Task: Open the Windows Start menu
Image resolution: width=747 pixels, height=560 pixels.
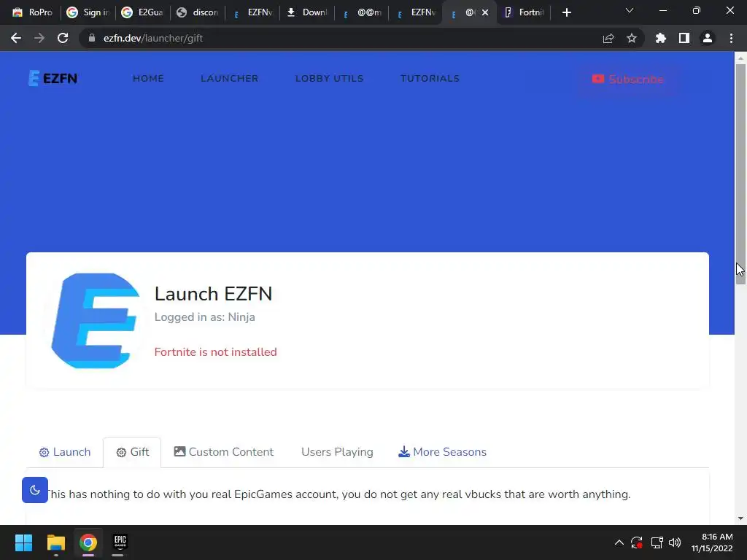Action: pyautogui.click(x=23, y=542)
